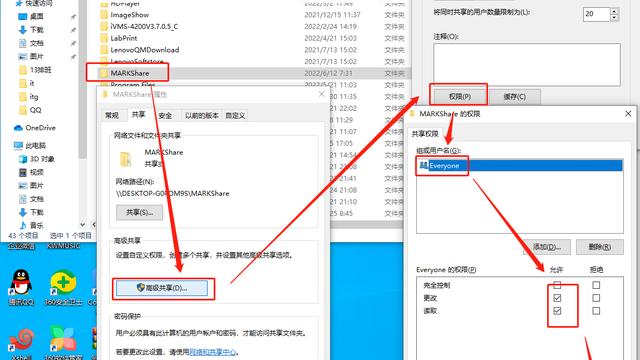Click 权限(P) button
This screenshot has width=640, height=360.
(460, 97)
